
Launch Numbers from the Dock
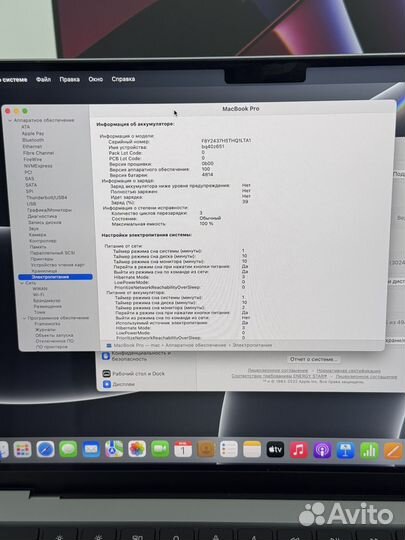tap(369, 451)
